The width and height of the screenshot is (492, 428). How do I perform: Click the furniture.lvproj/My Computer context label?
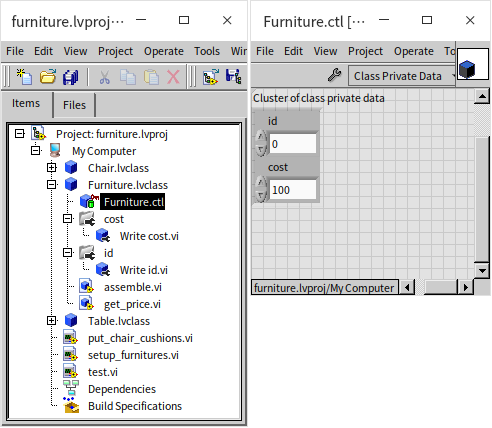(324, 287)
